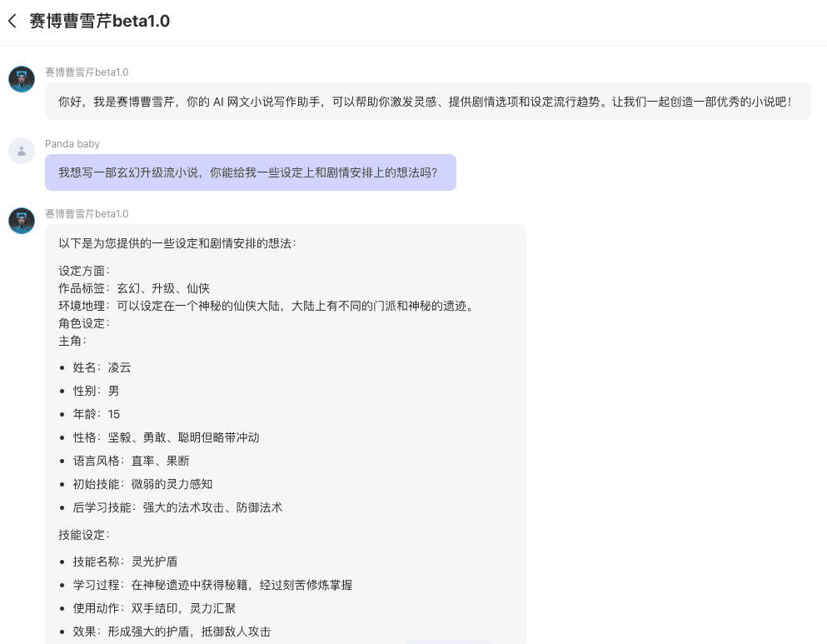Click the 年龄：15 bullet item

(x=97, y=414)
